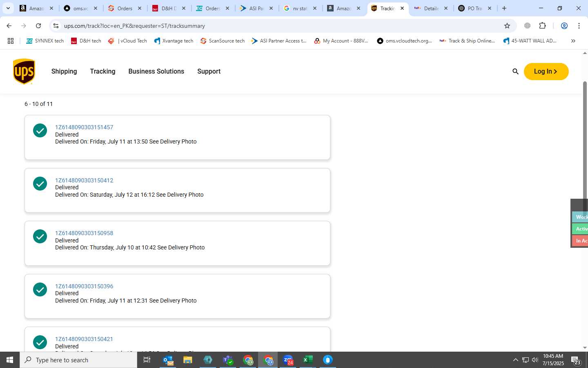This screenshot has width=588, height=368.
Task: Open the SYNNEX tech bookmark
Action: click(x=45, y=41)
